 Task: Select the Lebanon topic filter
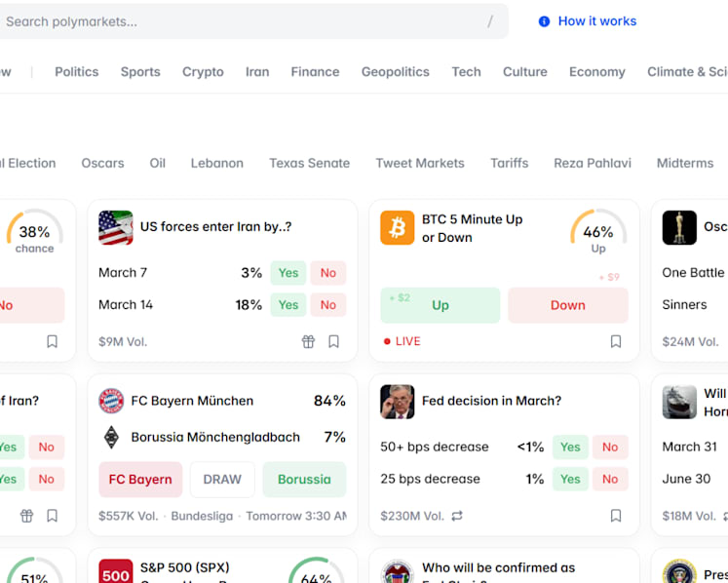pyautogui.click(x=216, y=164)
